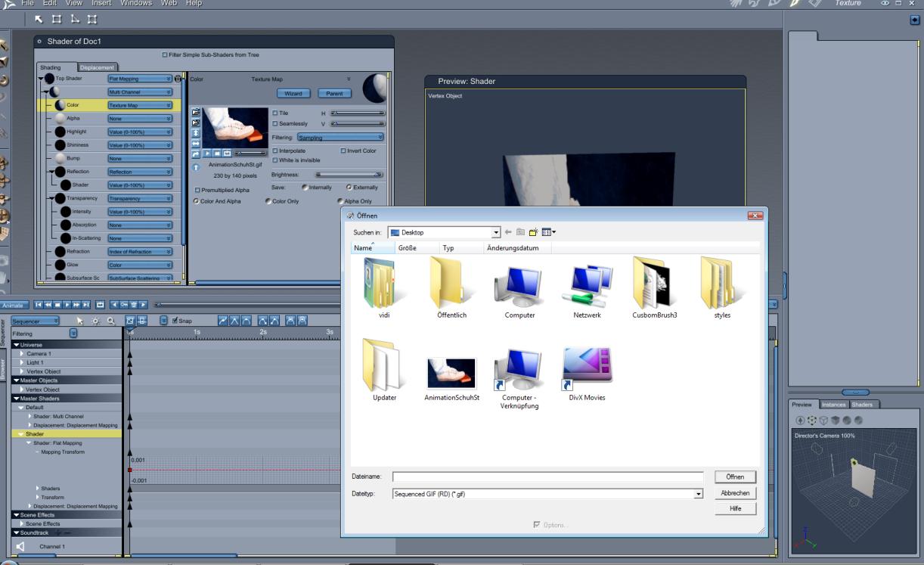
Task: Click the Channel 1 speaker icon
Action: pyautogui.click(x=20, y=546)
